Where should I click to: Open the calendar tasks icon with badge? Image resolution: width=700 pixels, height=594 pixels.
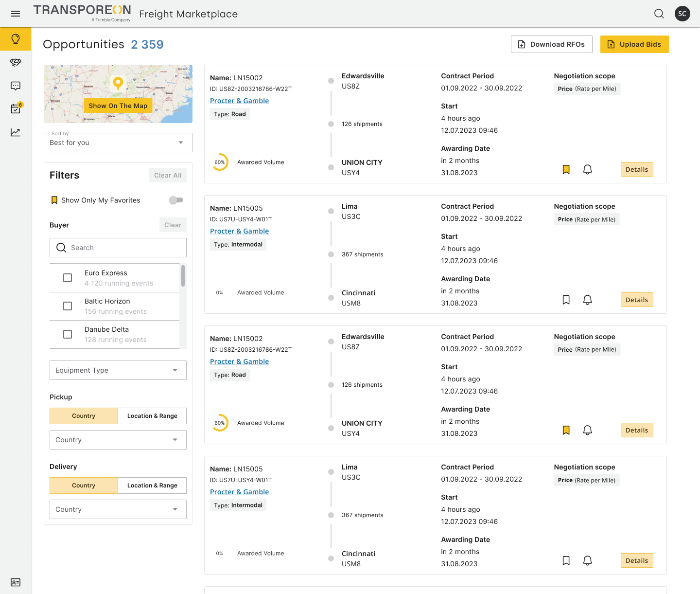pyautogui.click(x=16, y=108)
